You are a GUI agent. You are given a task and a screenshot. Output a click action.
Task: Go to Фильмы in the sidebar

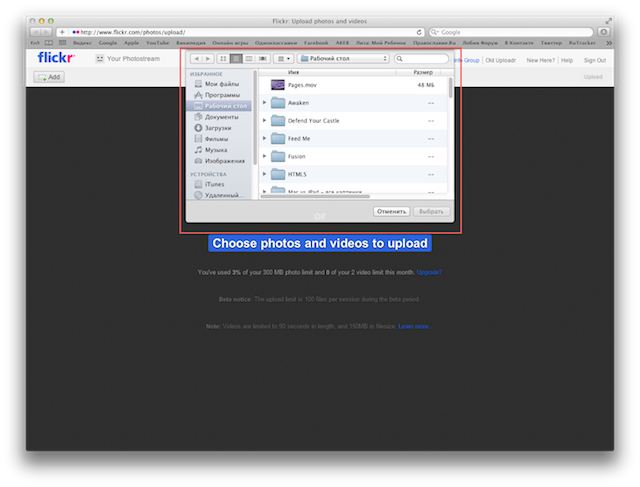[217, 139]
